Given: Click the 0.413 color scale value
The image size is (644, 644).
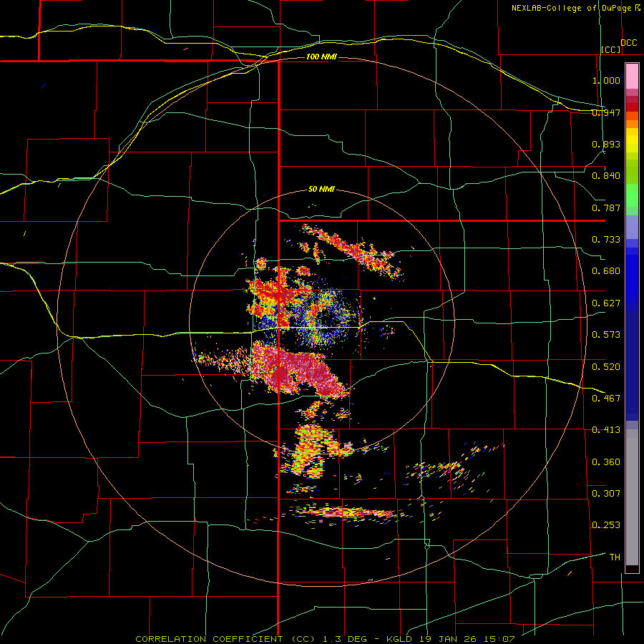Looking at the screenshot, I should point(606,430).
